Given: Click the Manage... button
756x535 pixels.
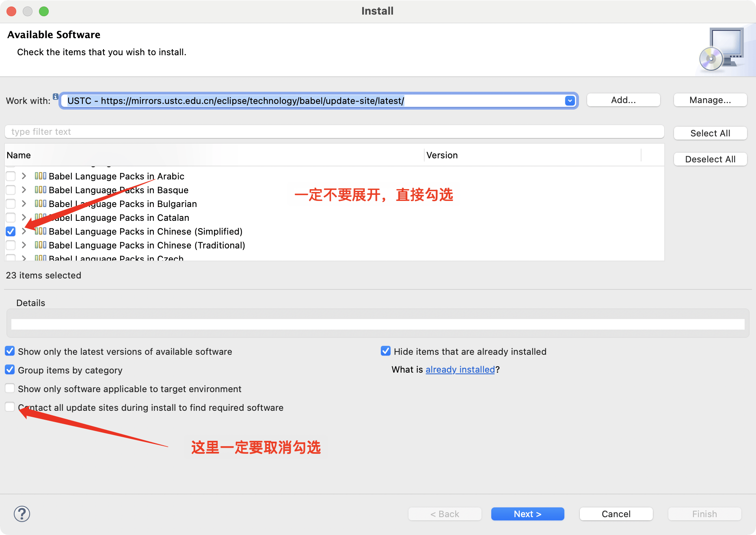Looking at the screenshot, I should point(710,100).
